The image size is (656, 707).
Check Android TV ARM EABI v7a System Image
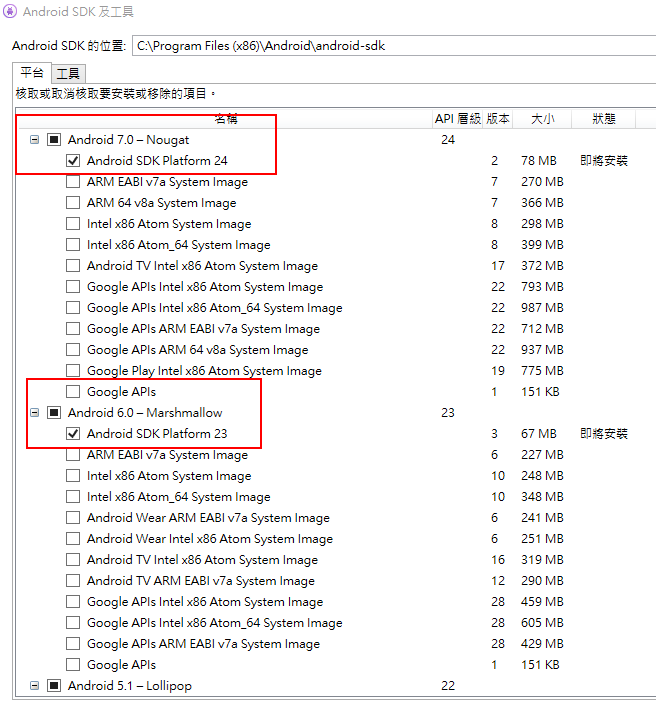click(73, 580)
